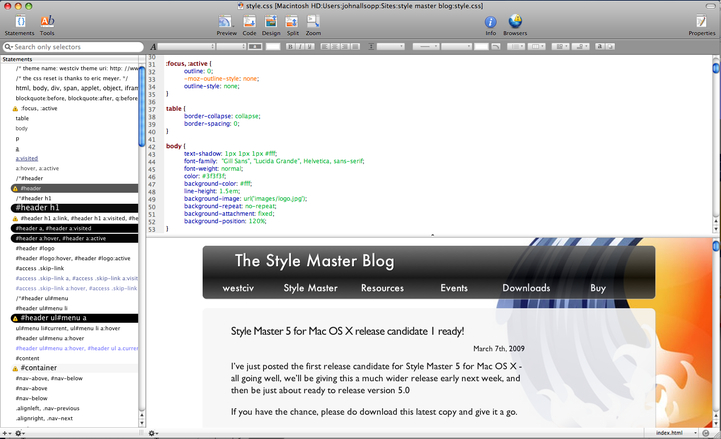Click the Downloads navigation tab in preview
The image size is (721, 439).
[x=526, y=288]
